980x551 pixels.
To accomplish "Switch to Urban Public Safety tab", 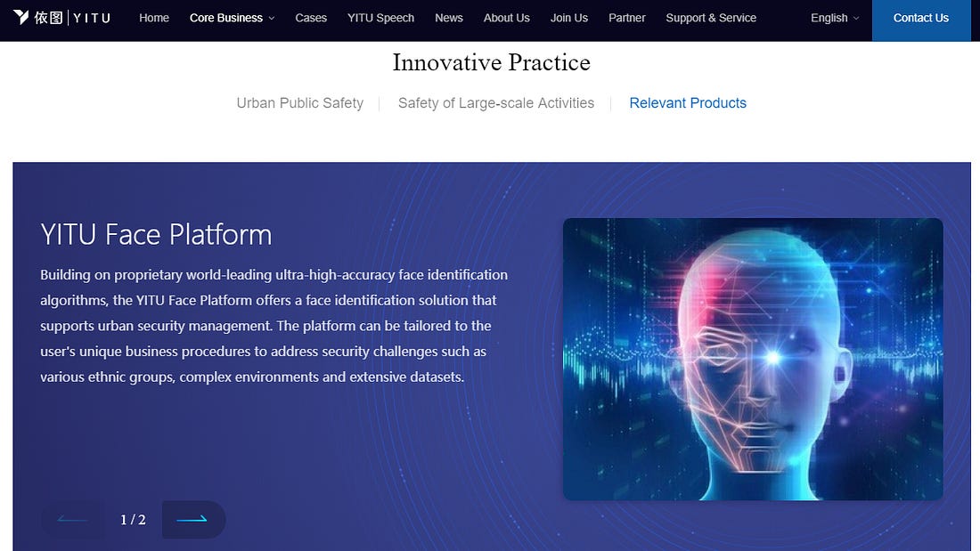I will tap(300, 103).
